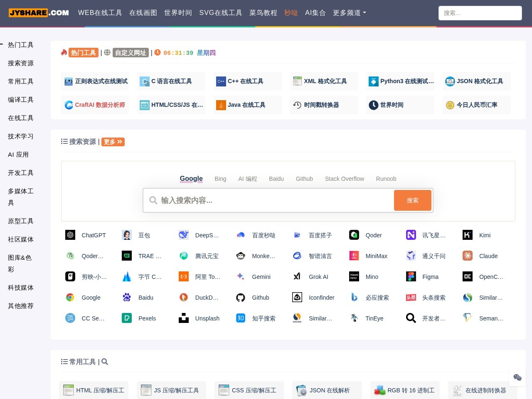The image size is (532, 399).
Task: Open the WeChat floating icon
Action: (517, 377)
